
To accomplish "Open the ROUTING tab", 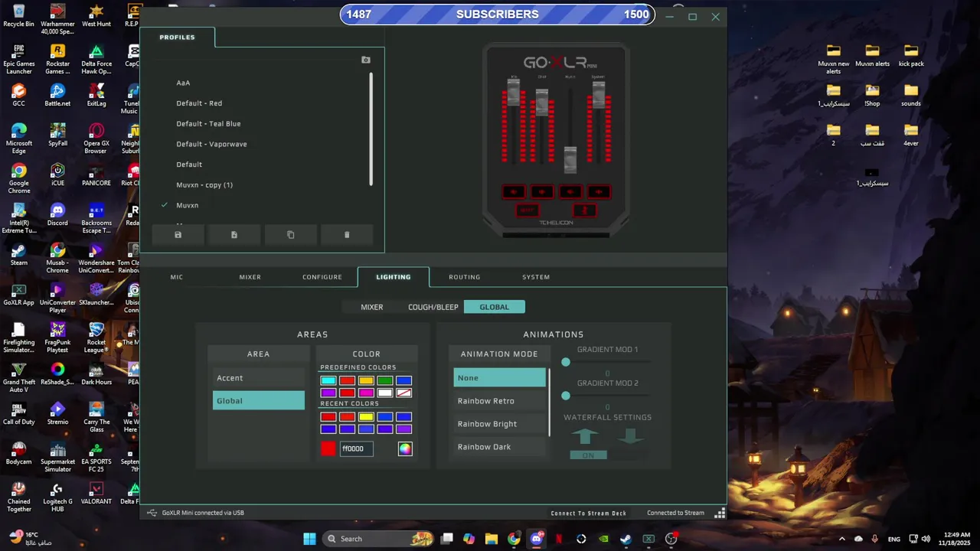I will click(465, 277).
